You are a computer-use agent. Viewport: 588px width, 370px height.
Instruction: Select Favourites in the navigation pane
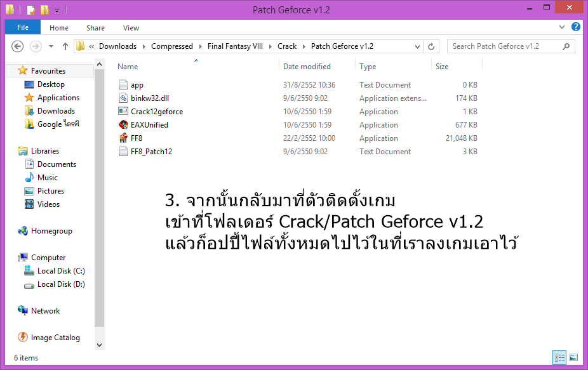point(48,71)
